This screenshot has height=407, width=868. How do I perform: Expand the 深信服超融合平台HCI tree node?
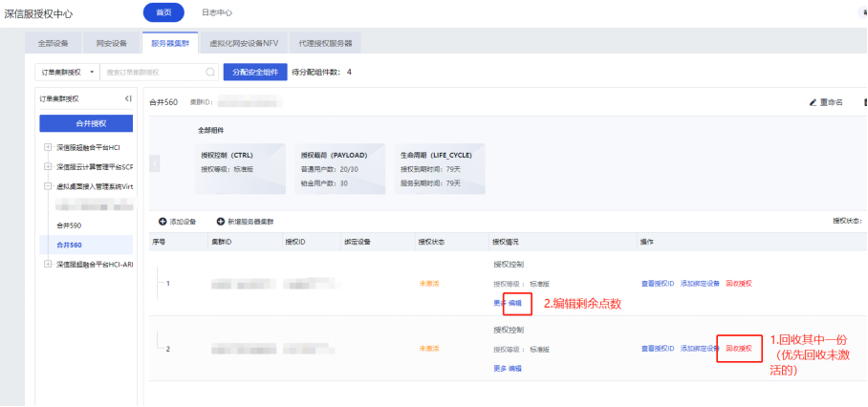click(48, 147)
